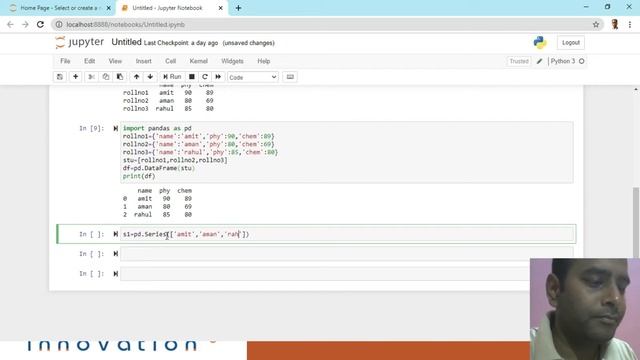Screen dimensions: 640x360
Task: Open Chrome three-dot menu
Action: point(630,24)
